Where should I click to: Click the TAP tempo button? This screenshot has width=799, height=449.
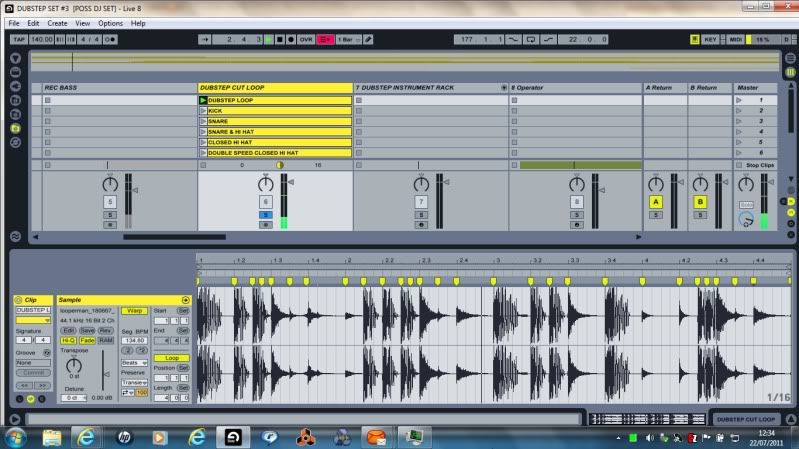tap(18, 39)
